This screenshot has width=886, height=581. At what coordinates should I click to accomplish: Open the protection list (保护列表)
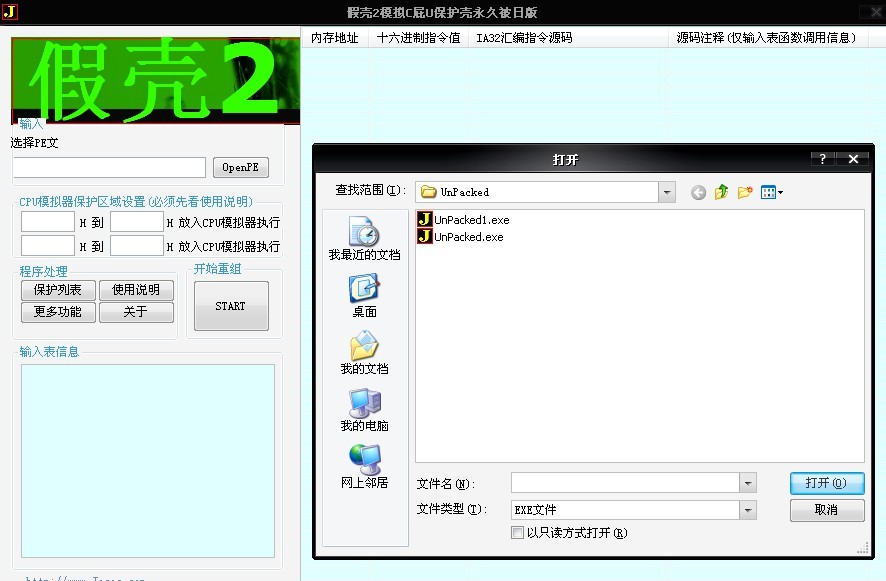(x=58, y=290)
